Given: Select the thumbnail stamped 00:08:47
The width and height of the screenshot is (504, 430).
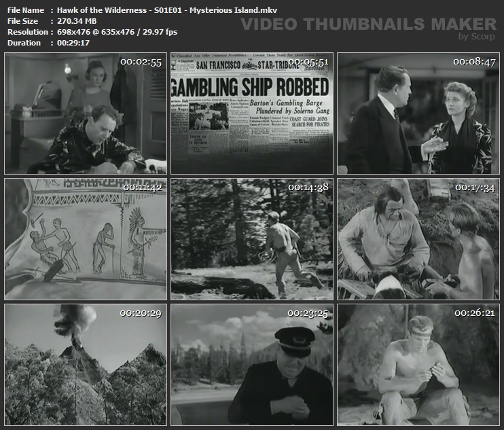Looking at the screenshot, I should pos(418,113).
